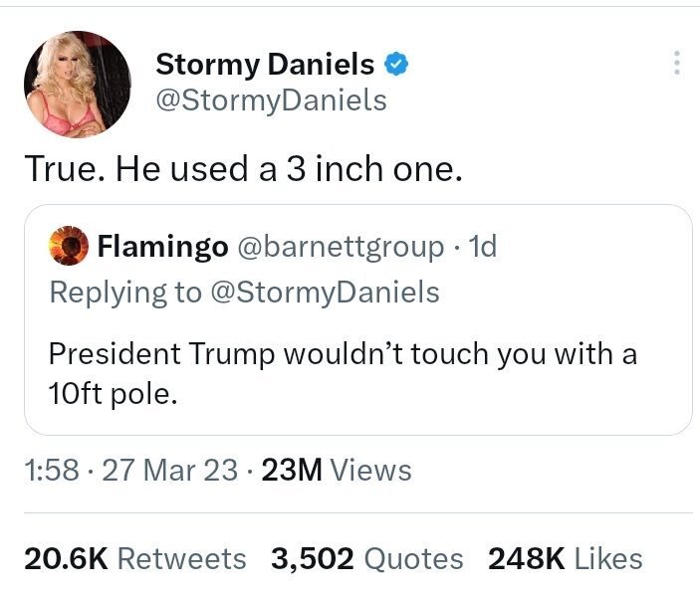Open the @barnettgroup handle link
Screen dimensions: 700x597
click(x=340, y=246)
